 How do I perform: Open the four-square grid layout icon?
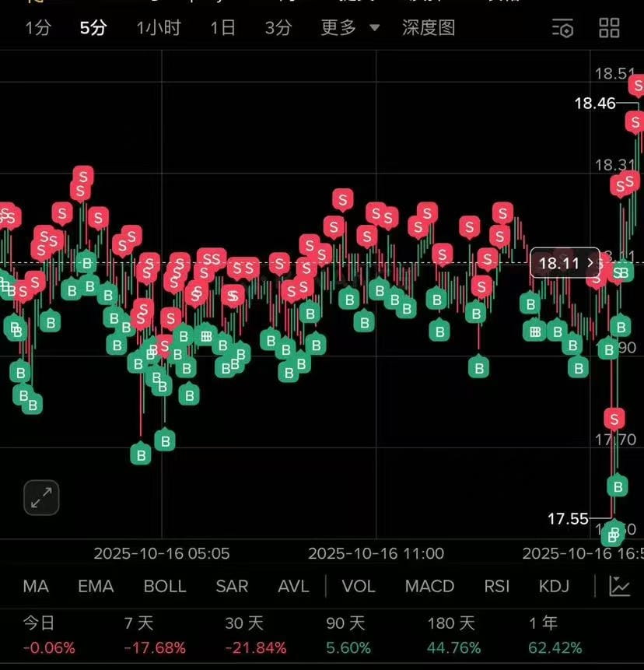[x=610, y=29]
